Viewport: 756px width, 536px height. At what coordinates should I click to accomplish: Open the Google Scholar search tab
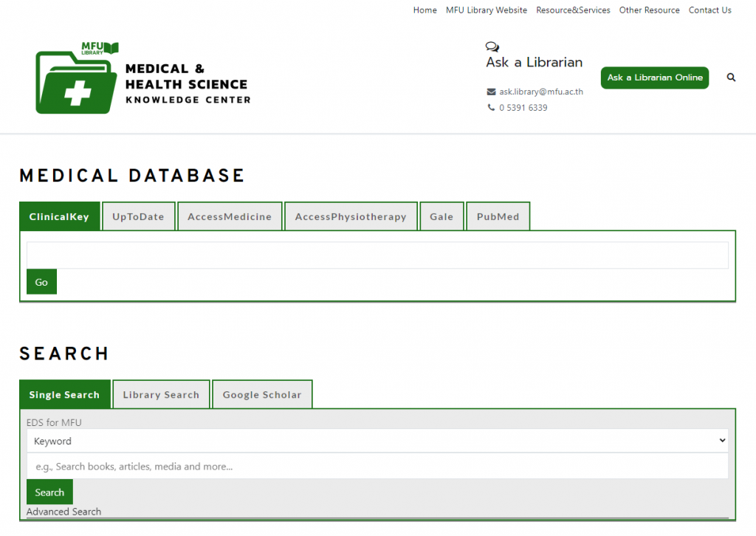[x=262, y=395]
